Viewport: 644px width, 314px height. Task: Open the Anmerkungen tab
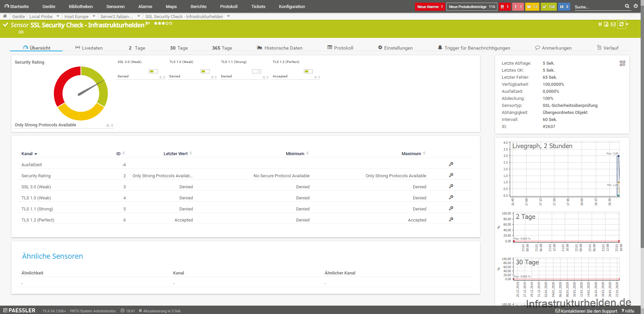coord(553,48)
